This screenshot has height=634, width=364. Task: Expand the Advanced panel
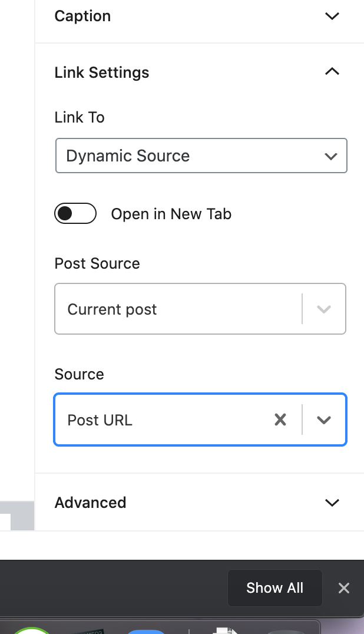[x=332, y=503]
